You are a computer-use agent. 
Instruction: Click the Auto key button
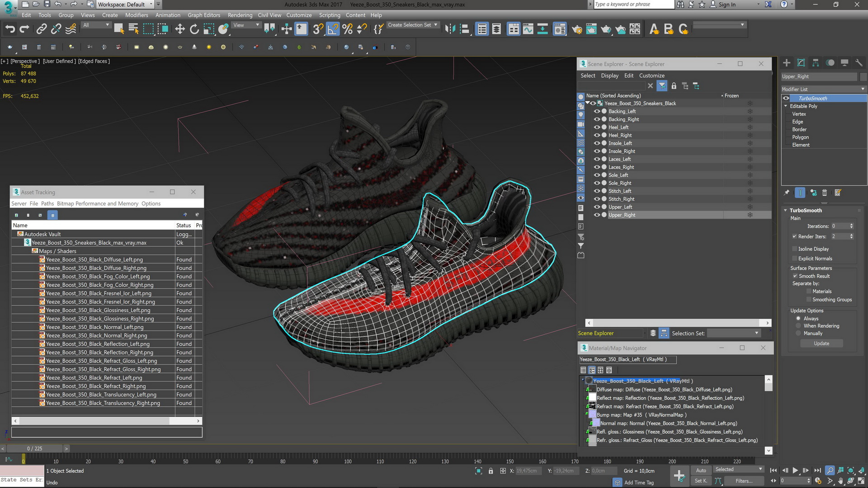[x=701, y=470]
